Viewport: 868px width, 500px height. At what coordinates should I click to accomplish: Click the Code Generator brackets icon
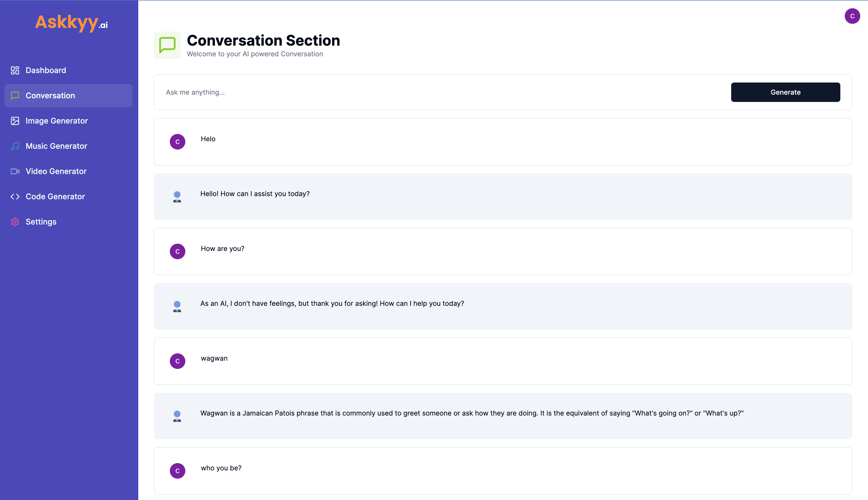pos(15,196)
